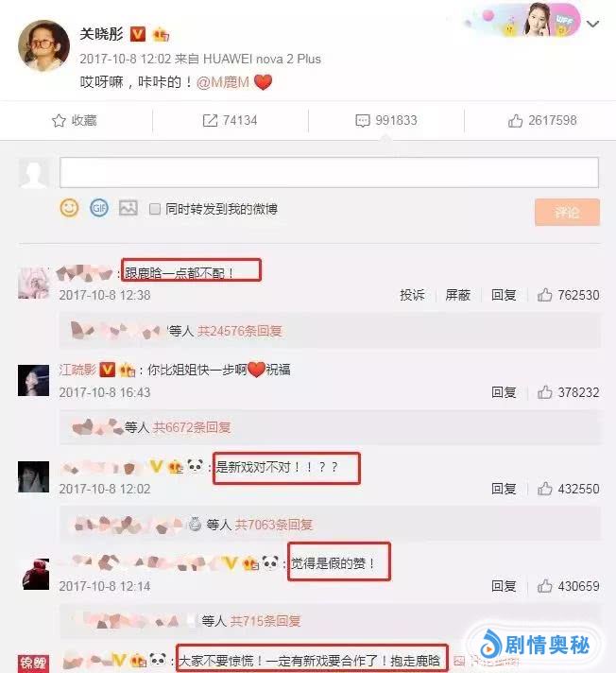Click the 投诉 report link
The height and width of the screenshot is (673, 616).
412,295
